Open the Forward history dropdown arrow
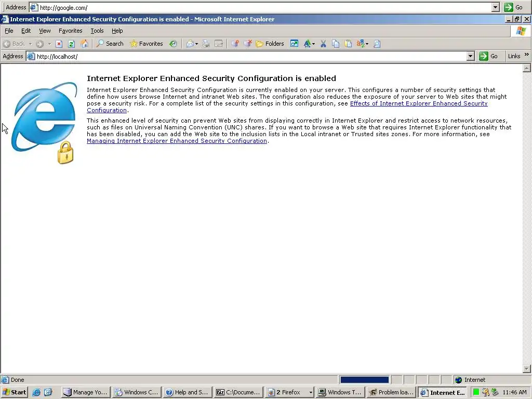Viewport: 532px width, 399px height. click(49, 44)
